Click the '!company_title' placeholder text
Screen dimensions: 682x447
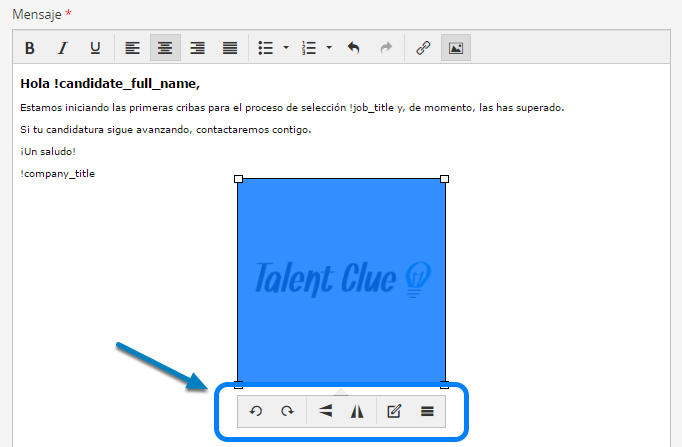57,173
